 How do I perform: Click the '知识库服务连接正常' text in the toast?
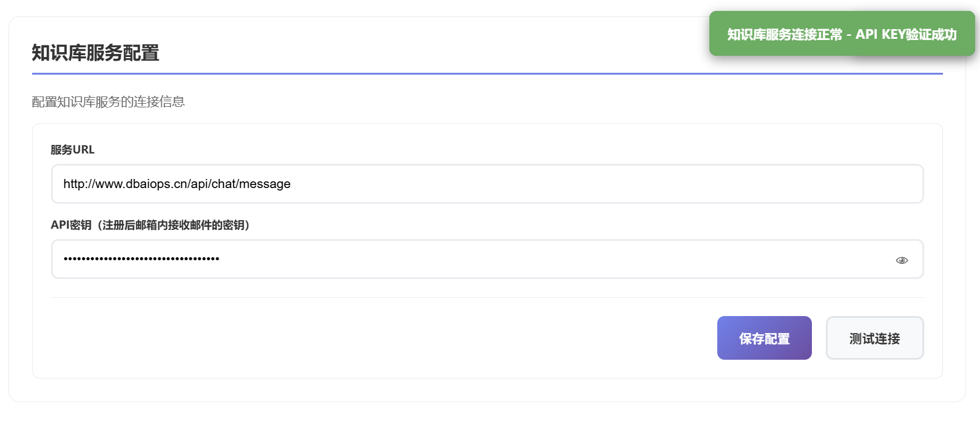[785, 35]
